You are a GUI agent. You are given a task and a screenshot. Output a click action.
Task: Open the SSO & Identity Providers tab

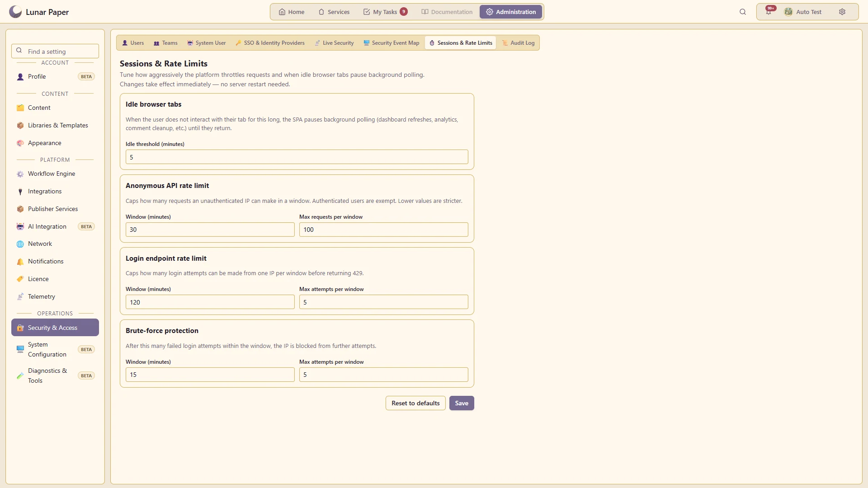tap(270, 43)
